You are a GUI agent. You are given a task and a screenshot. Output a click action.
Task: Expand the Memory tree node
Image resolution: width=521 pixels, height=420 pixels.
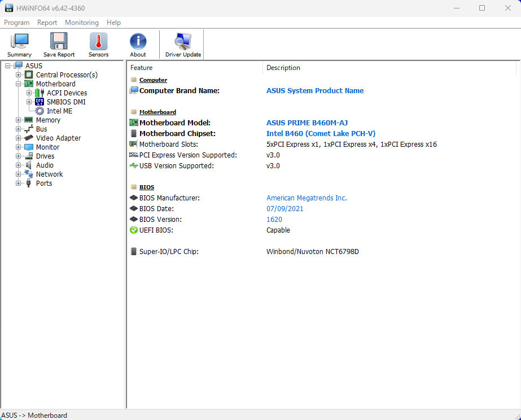tap(18, 120)
